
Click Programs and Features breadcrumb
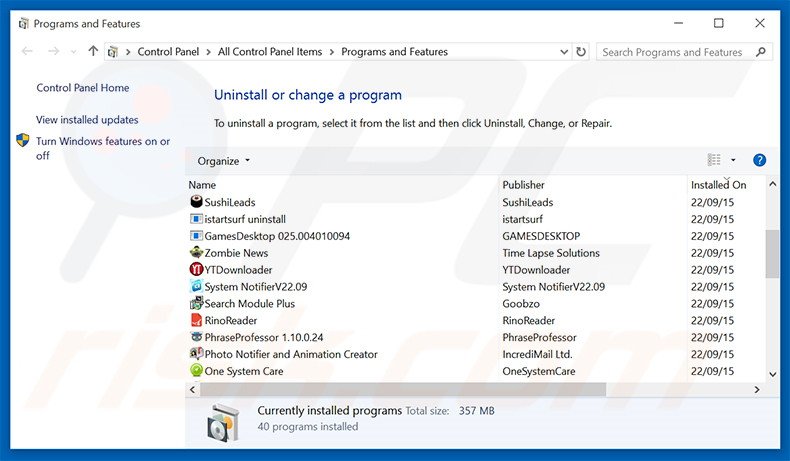pos(394,52)
